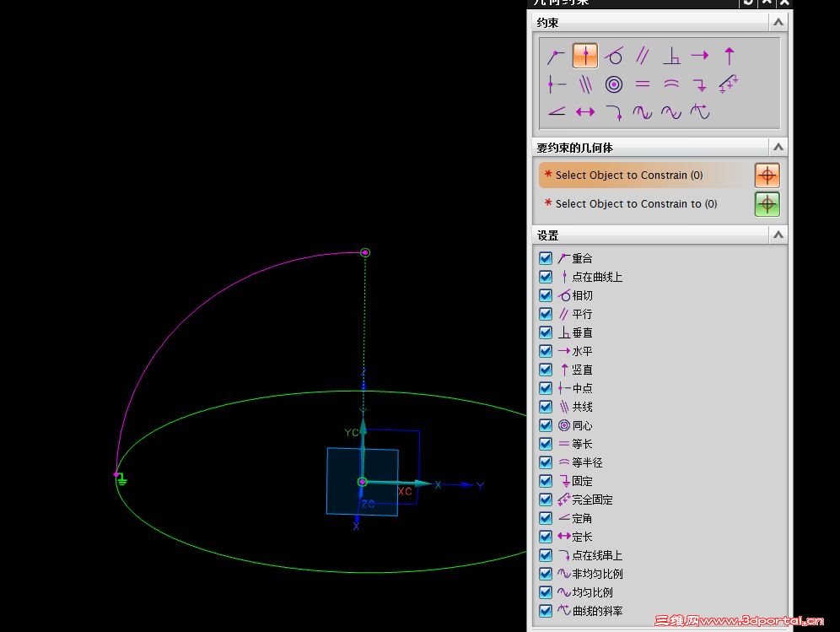Select the Vertical arrow constraint icon
This screenshot has height=632, width=840.
pos(729,56)
